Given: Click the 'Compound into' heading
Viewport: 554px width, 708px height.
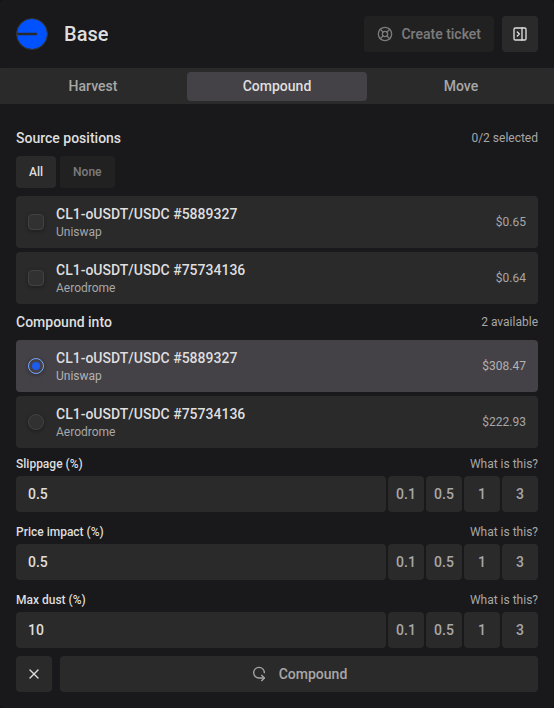Looking at the screenshot, I should [x=64, y=322].
